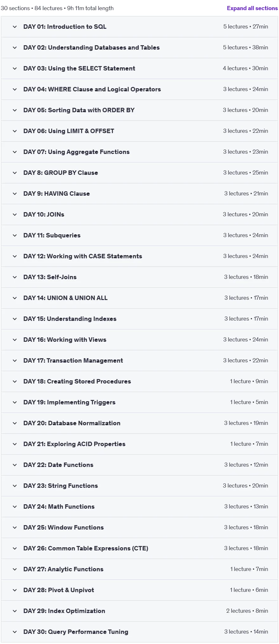Expand DAY 23: String Functions section
The height and width of the screenshot is (644, 279).
click(139, 486)
